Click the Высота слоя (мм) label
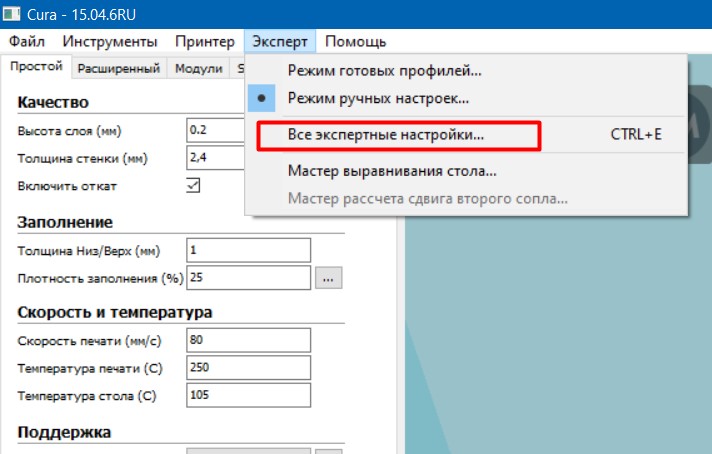Image resolution: width=712 pixels, height=454 pixels. click(69, 131)
